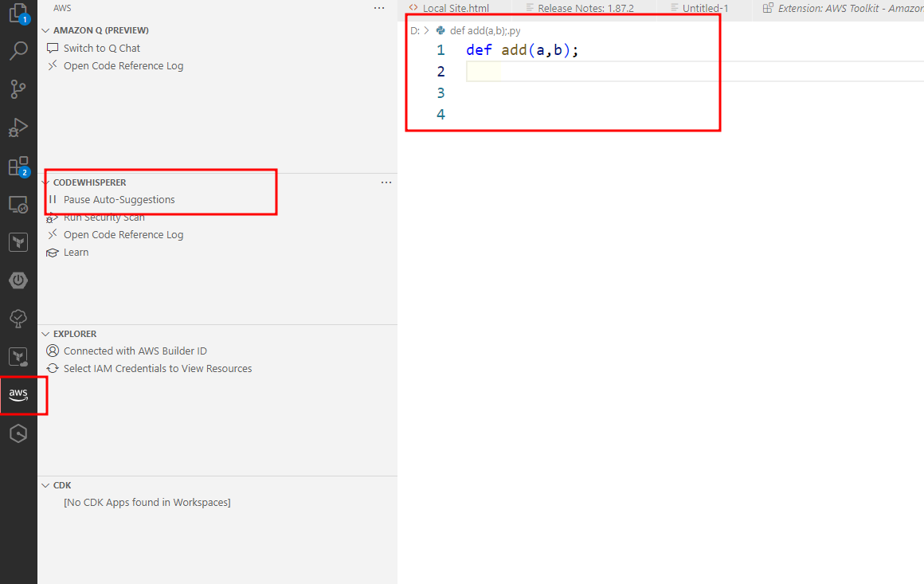Collapse the CDK section
This screenshot has width=924, height=584.
[45, 485]
